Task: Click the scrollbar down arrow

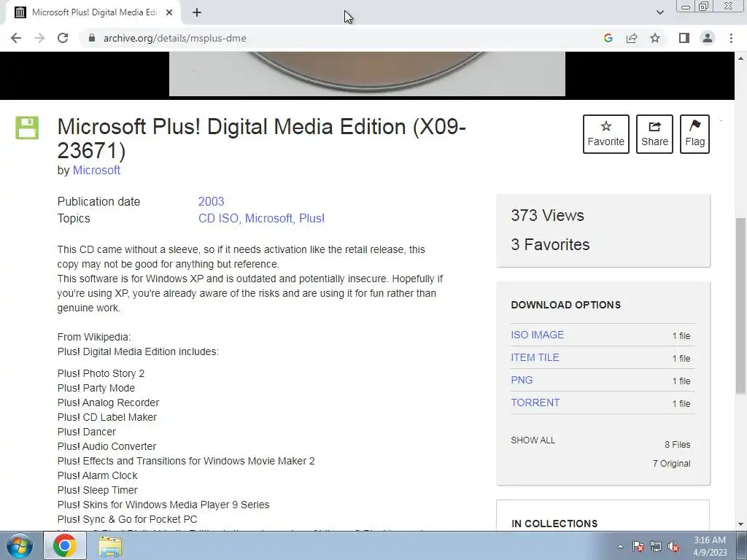Action: pos(740,524)
